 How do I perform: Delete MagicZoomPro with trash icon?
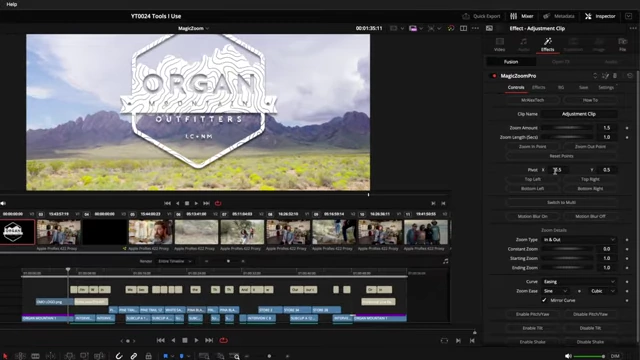point(615,76)
